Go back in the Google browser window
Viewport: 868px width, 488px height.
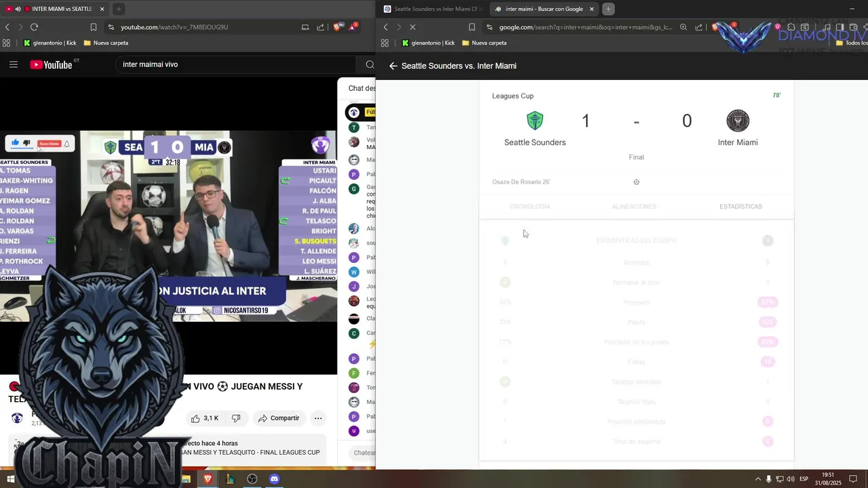click(x=386, y=27)
